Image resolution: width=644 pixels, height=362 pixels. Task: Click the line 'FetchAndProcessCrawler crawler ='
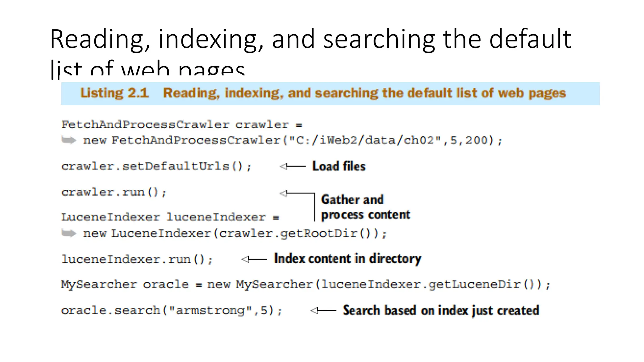pos(182,125)
